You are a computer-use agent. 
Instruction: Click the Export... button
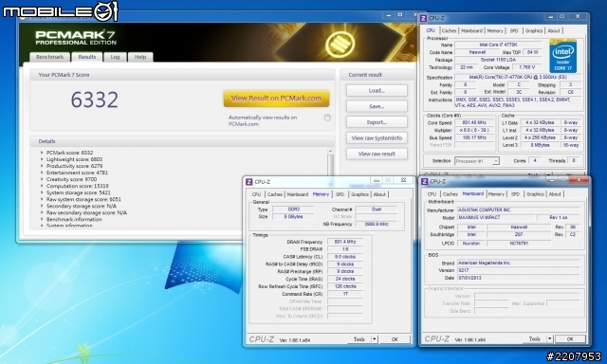click(377, 122)
